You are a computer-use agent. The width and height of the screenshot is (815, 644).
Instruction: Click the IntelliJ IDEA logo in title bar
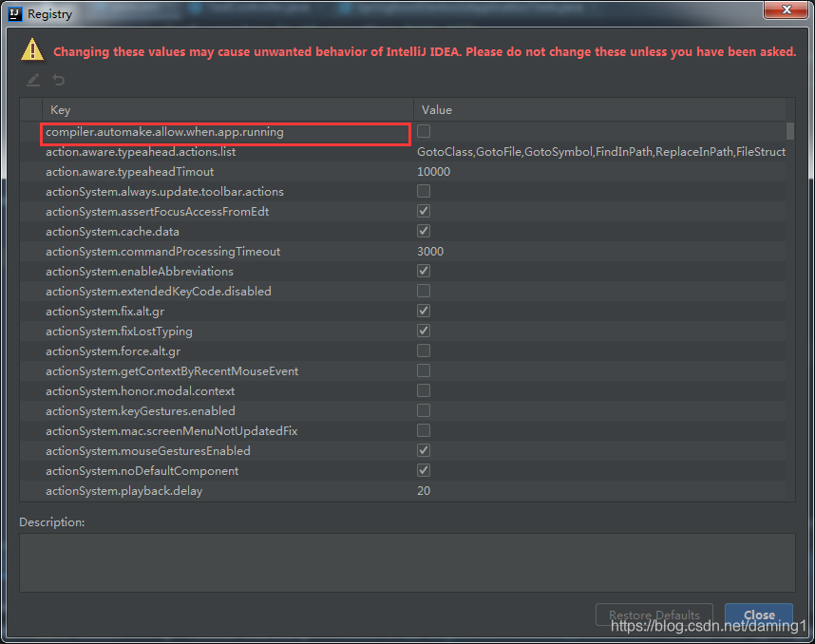coord(15,14)
